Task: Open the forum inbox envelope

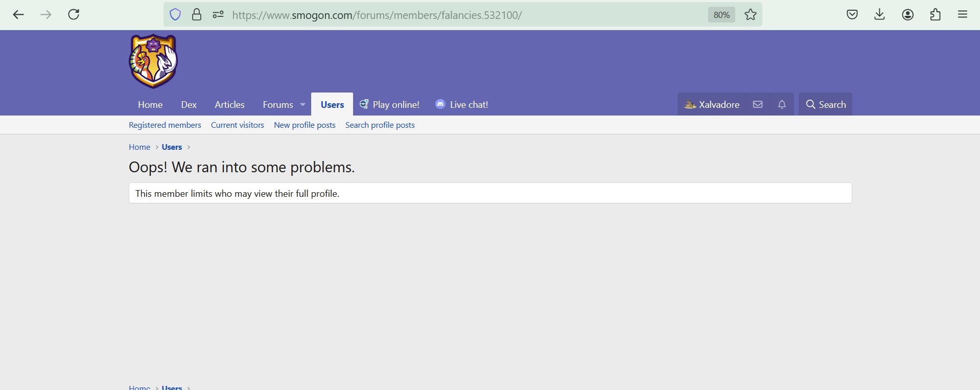Action: (x=758, y=104)
